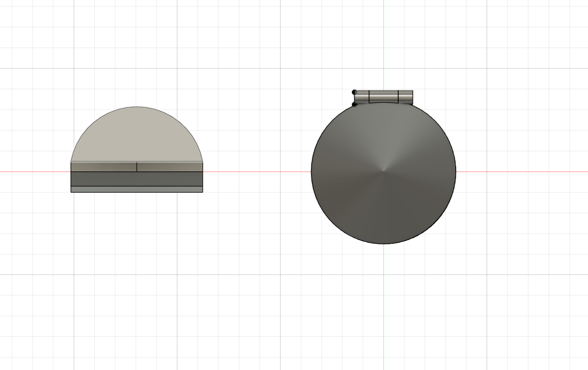Select the middle segment of the hinge
This screenshot has height=370, width=588.
(x=384, y=97)
